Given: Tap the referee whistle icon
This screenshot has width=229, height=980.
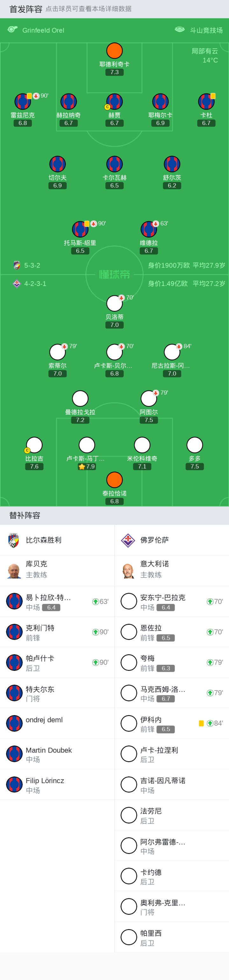Looking at the screenshot, I should tap(12, 29).
